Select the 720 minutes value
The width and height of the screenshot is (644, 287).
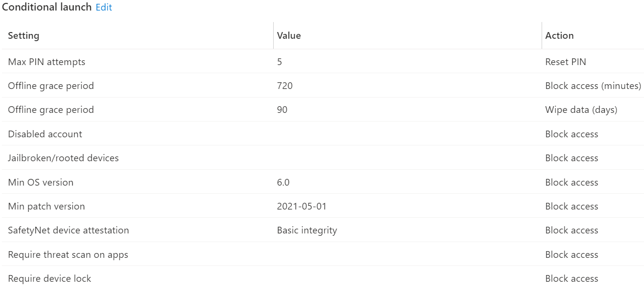pyautogui.click(x=284, y=86)
